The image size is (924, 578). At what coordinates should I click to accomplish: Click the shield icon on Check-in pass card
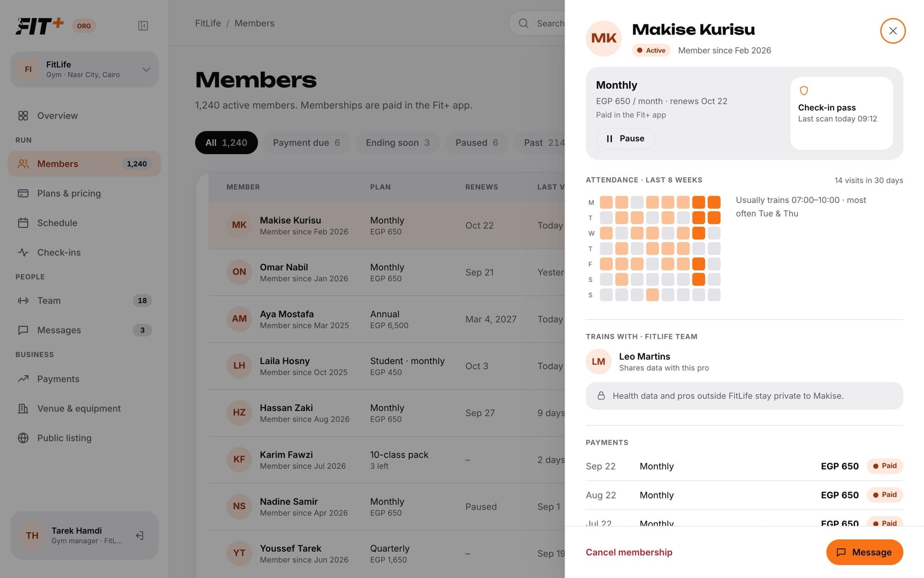[x=803, y=91]
